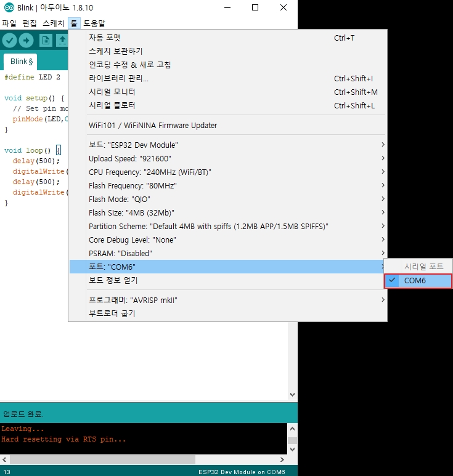Click the first "delay(500);" line
Viewport: 453px width, 476px height.
[x=36, y=161]
